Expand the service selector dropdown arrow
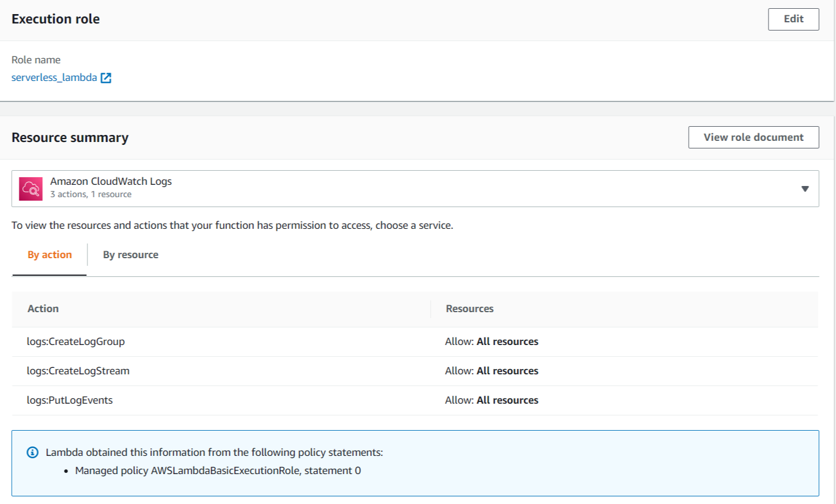Image resolution: width=836 pixels, height=504 pixels. [x=805, y=189]
